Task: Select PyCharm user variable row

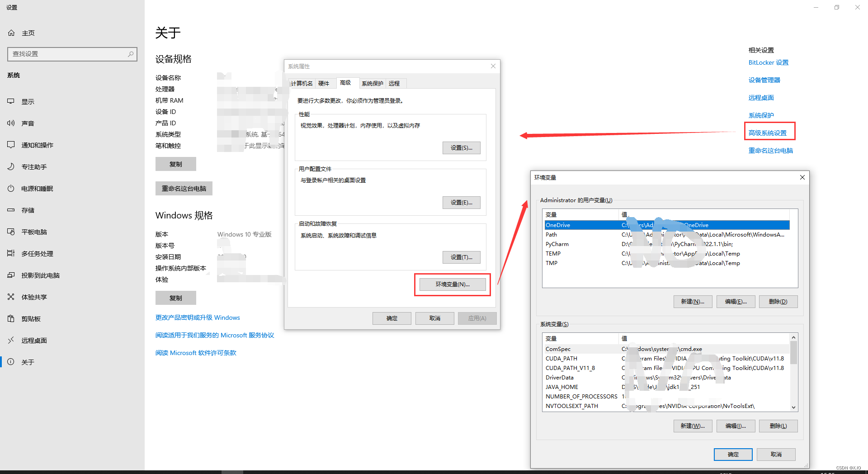Action: [x=667, y=244]
